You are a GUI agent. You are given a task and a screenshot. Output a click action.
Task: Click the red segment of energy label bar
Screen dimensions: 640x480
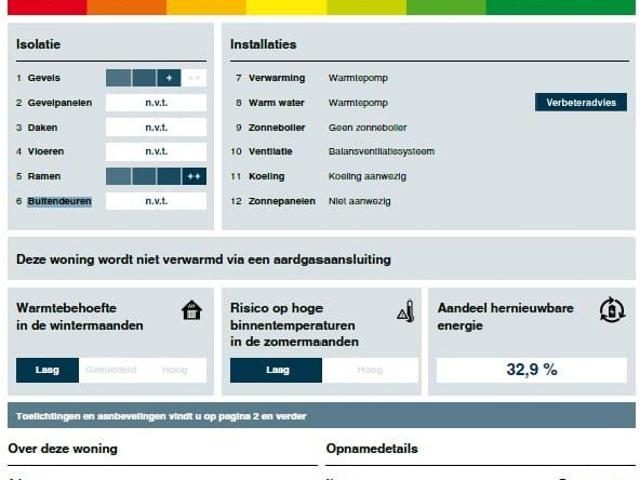pos(47,7)
